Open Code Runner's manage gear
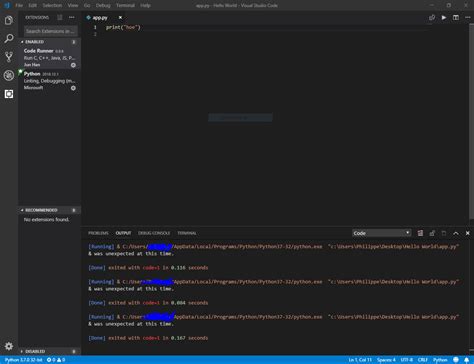The height and width of the screenshot is (364, 474). (x=73, y=65)
